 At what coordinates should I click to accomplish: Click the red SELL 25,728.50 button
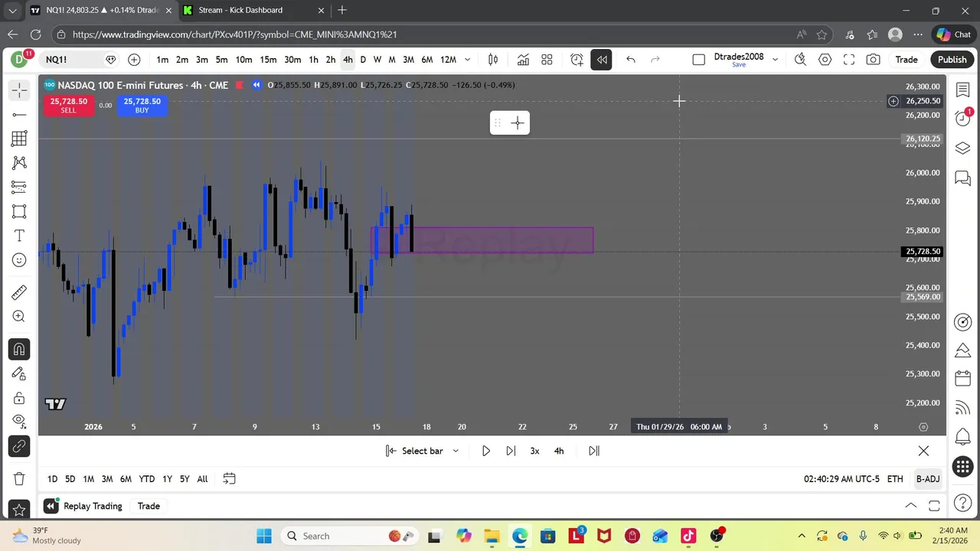(68, 106)
